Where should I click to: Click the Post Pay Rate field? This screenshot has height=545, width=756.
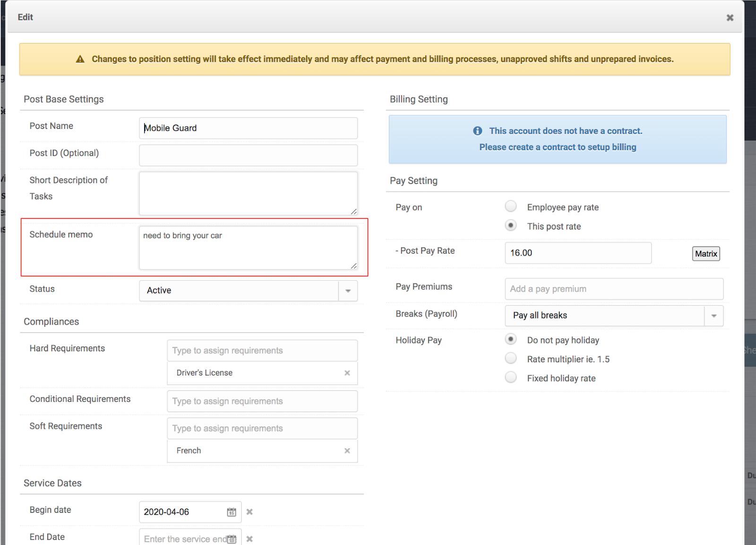[577, 253]
